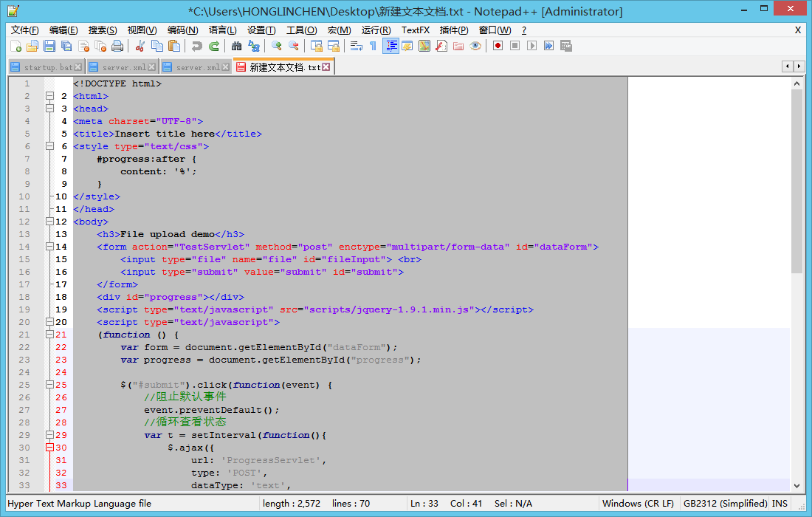812x517 pixels.
Task: Create a new document with New icon
Action: tap(16, 46)
